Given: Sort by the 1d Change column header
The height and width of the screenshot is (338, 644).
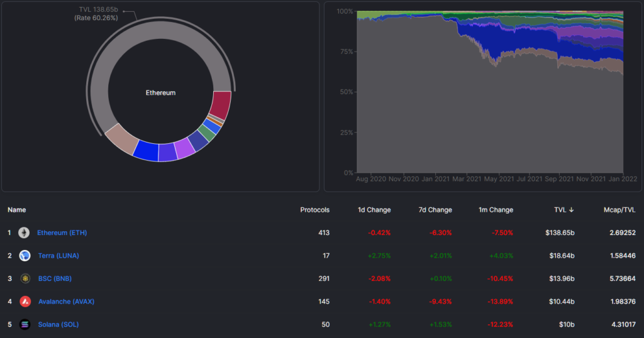Looking at the screenshot, I should click(374, 210).
